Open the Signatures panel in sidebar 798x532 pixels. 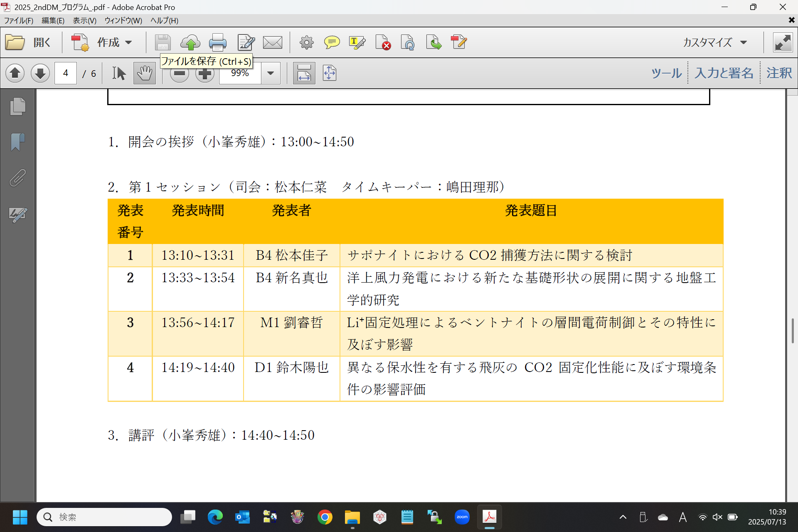(x=17, y=214)
